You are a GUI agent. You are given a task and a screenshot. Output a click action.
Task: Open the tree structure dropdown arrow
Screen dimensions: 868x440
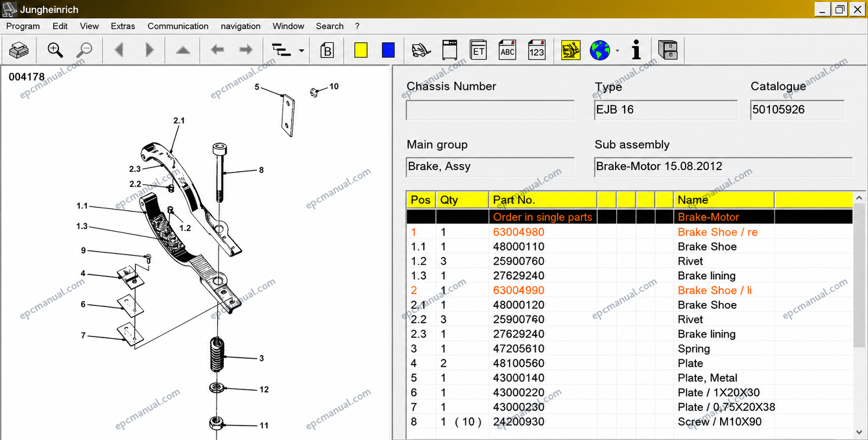coord(302,51)
